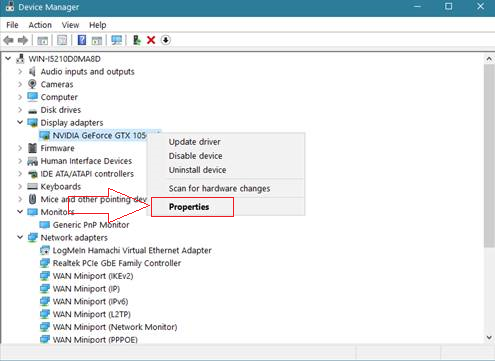Choose Disable device from context menu
This screenshot has height=361, width=495.
click(195, 156)
